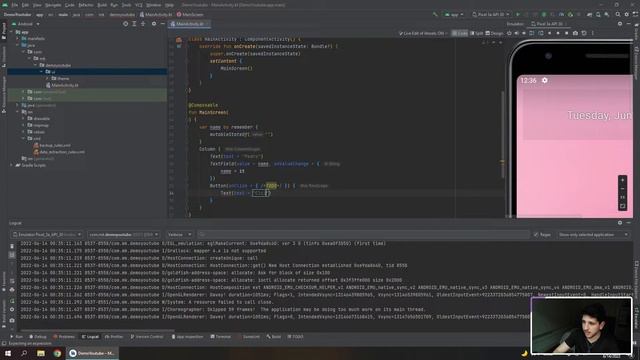Image resolution: width=640 pixels, height=360 pixels.
Task: Open the Terminal tool window button
Action: coord(221,337)
